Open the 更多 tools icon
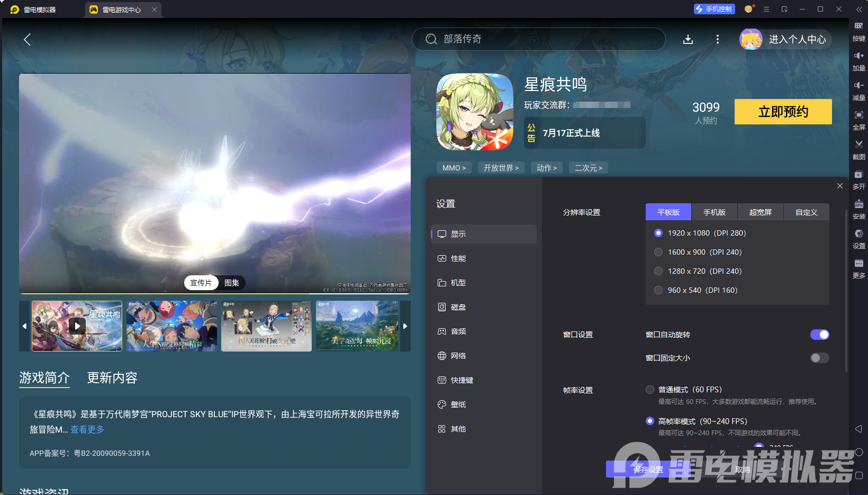Screen dimensions: 868x495 coord(858,268)
